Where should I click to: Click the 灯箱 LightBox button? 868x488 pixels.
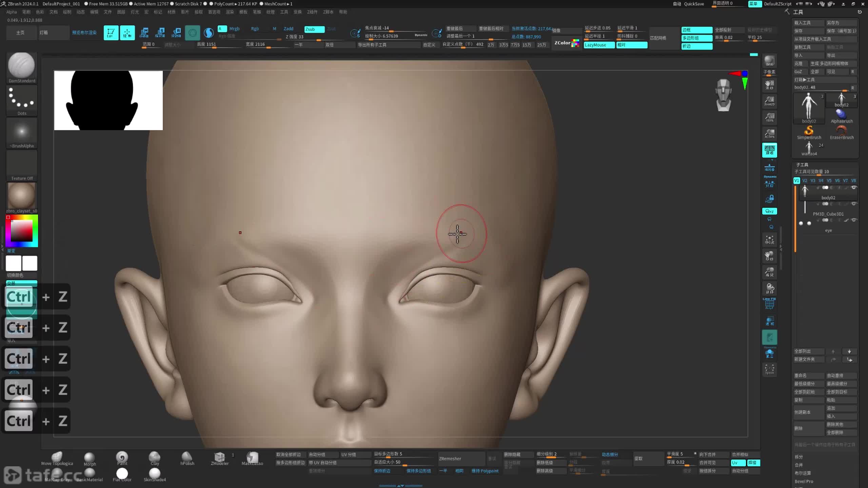54,33
